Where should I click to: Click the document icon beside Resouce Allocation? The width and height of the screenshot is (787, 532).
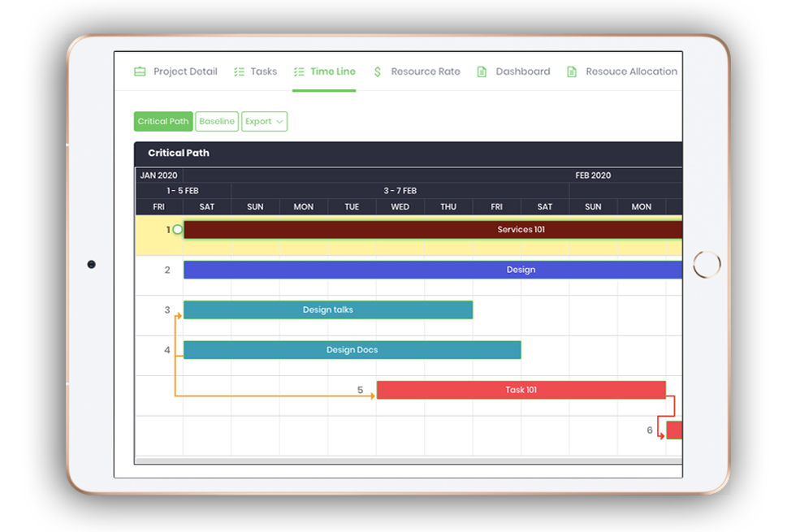[x=572, y=71]
